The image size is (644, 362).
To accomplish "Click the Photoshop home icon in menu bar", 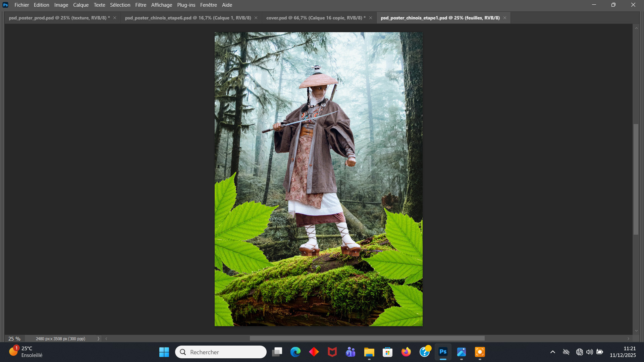I will coord(5,5).
